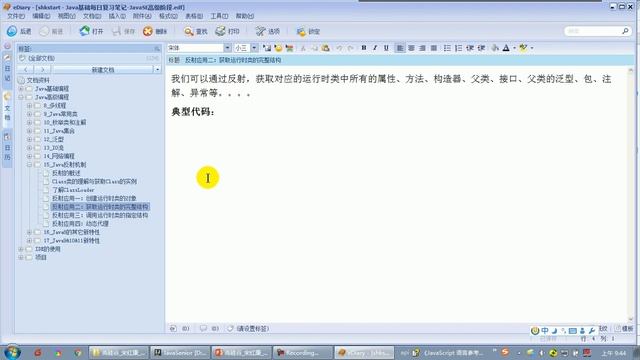
Task: Click the Forward (前进) toolbar button
Action: 51,31
